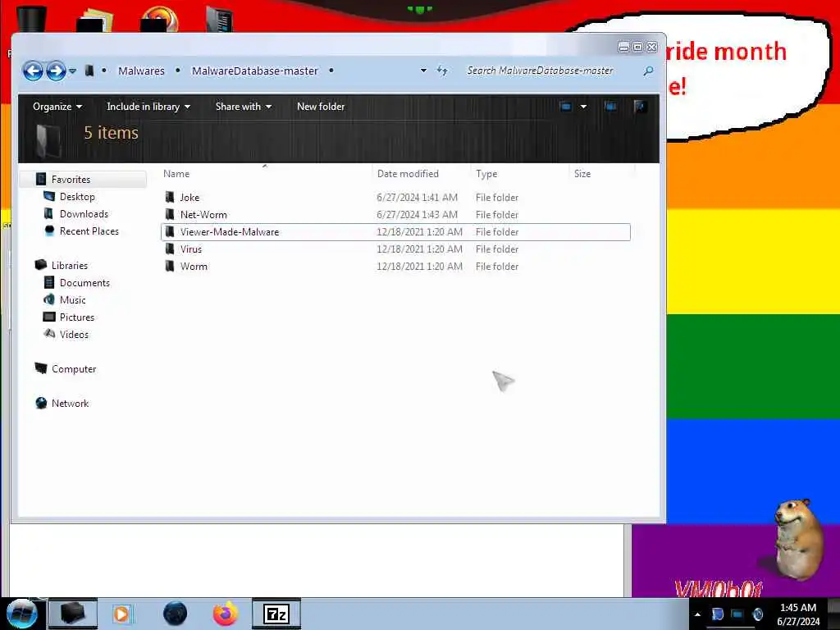Sort by the Type column header
Image resolution: width=840 pixels, height=630 pixels.
click(486, 174)
